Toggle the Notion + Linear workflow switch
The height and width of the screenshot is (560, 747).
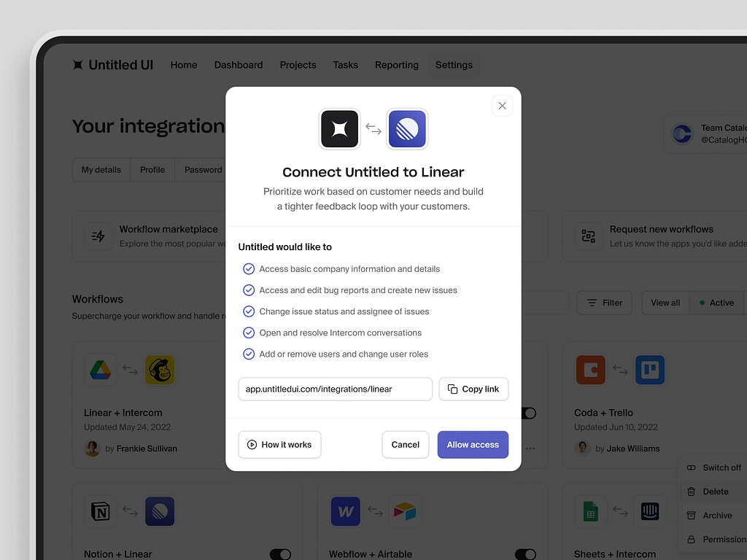[x=280, y=554]
